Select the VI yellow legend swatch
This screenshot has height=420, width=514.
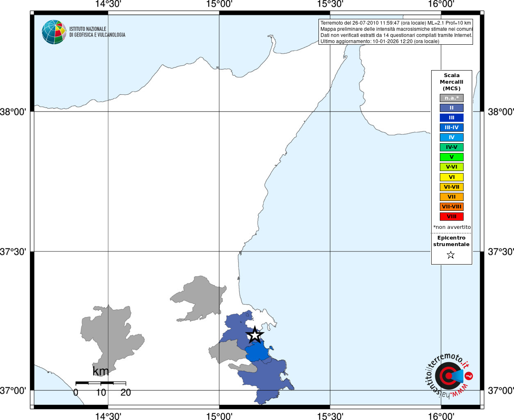(x=452, y=177)
